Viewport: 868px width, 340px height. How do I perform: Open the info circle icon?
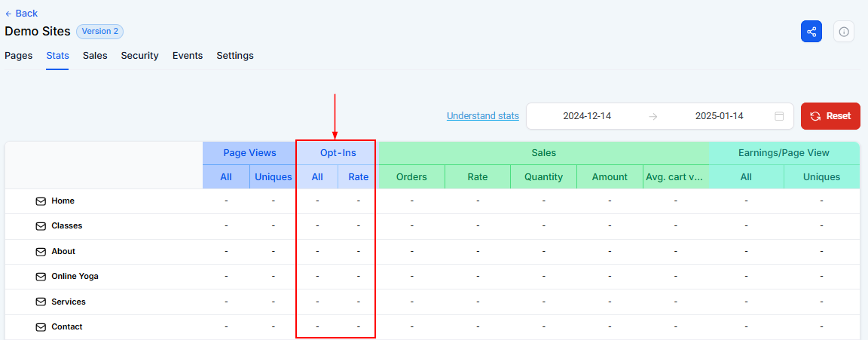[844, 32]
